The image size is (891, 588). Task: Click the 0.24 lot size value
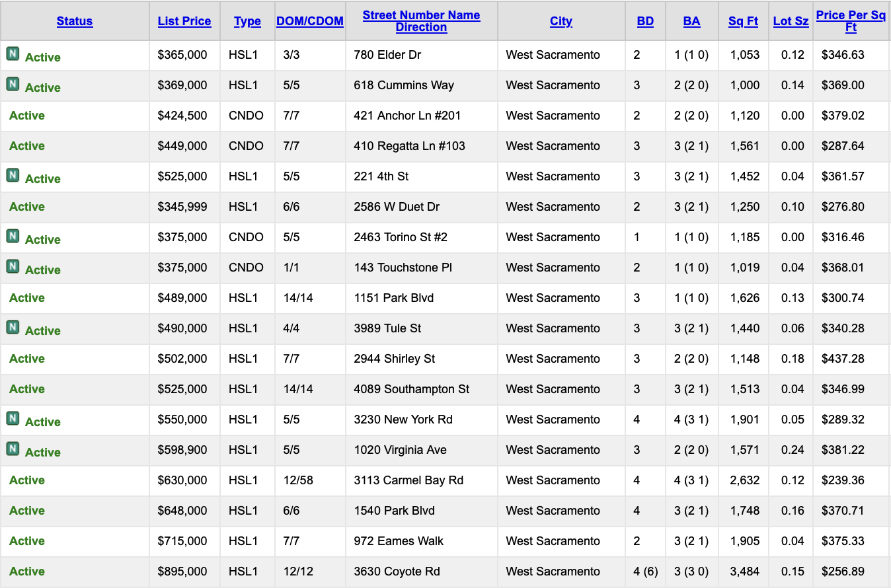pos(793,450)
